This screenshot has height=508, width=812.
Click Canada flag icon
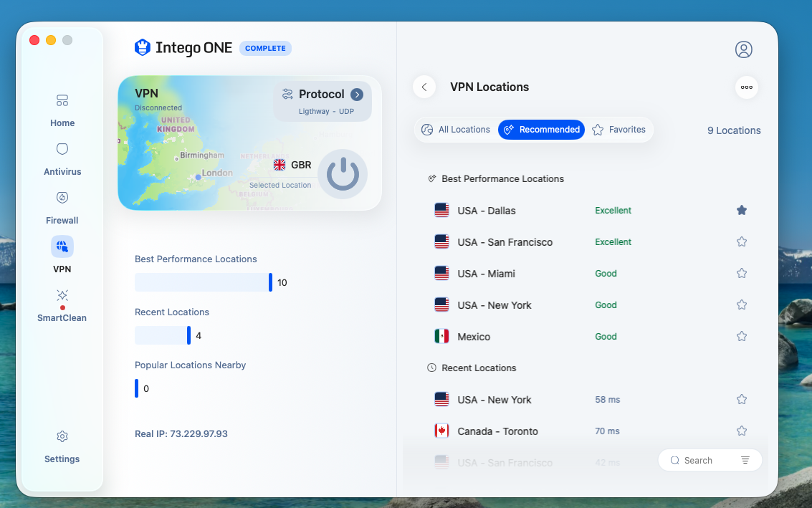(x=441, y=431)
